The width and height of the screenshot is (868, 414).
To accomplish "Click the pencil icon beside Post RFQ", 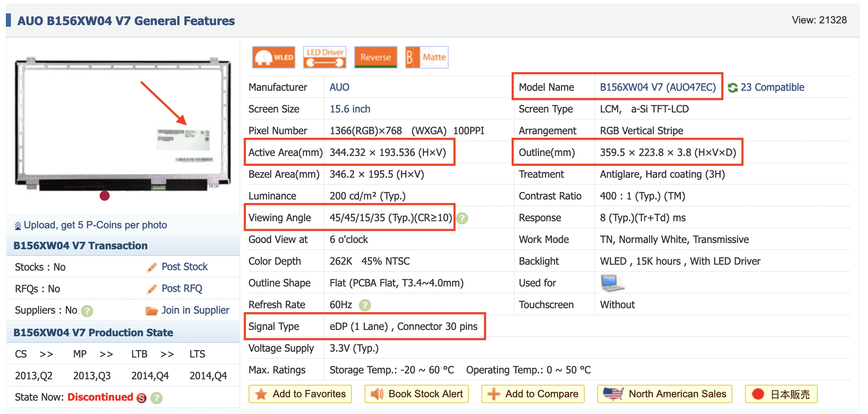I will [152, 289].
